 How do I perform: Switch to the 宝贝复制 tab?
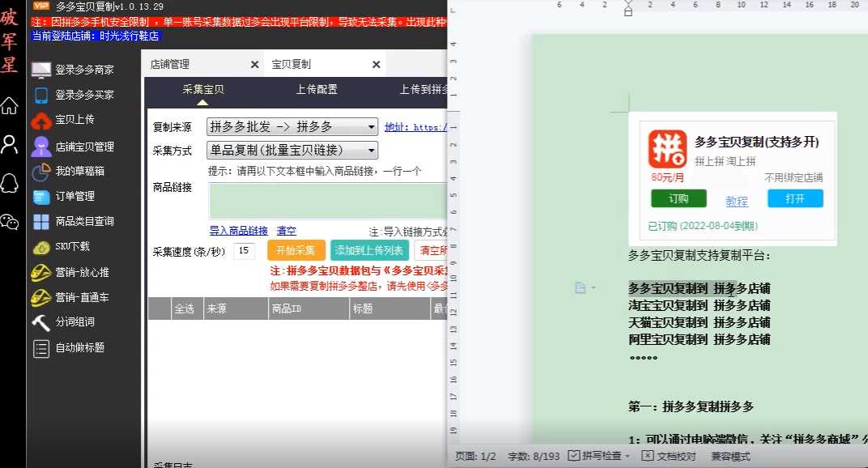(x=291, y=65)
